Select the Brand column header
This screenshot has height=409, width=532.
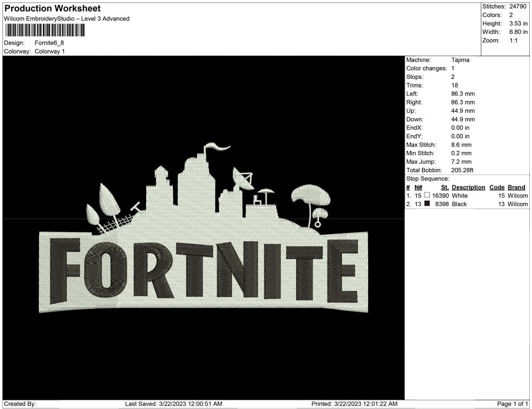coord(516,187)
